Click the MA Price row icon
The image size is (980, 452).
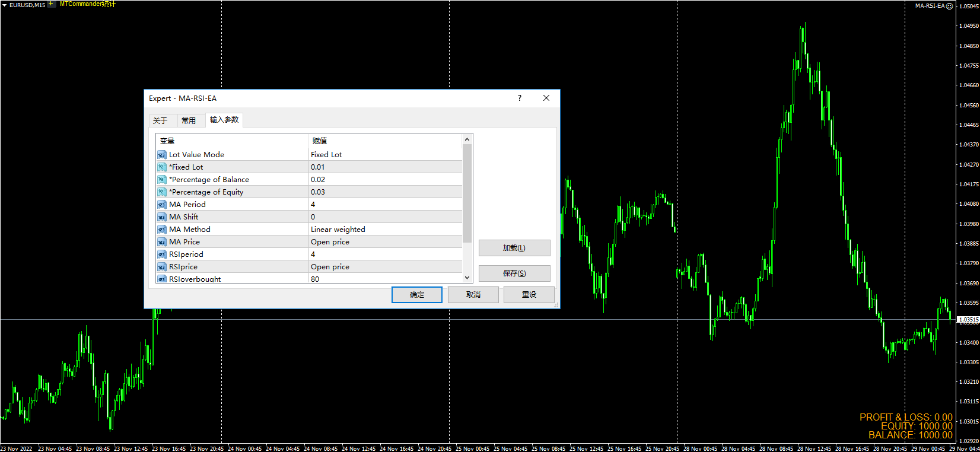click(x=161, y=242)
